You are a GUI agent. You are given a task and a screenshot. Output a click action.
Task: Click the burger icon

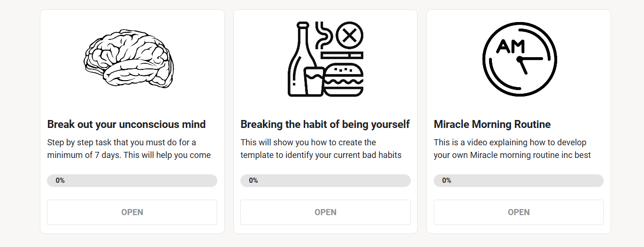pyautogui.click(x=344, y=80)
